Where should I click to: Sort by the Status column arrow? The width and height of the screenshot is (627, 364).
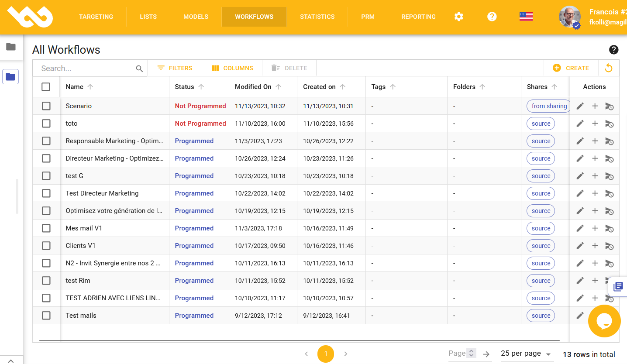(201, 87)
